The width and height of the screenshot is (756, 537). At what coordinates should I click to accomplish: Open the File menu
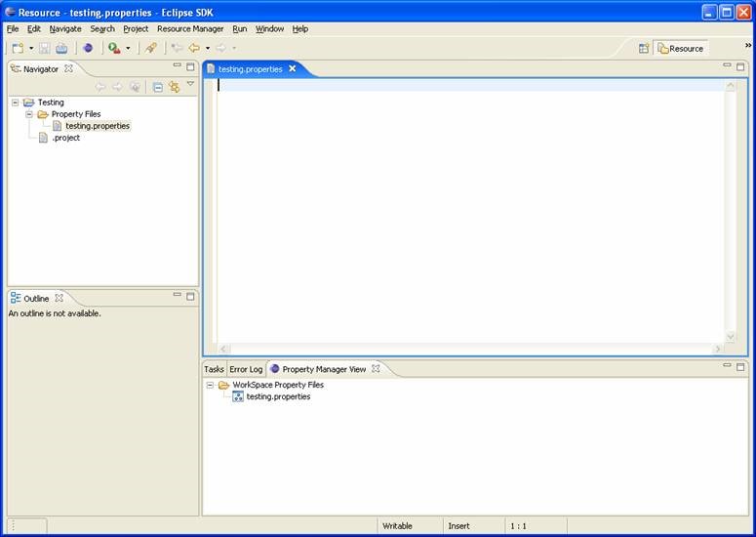pos(13,29)
